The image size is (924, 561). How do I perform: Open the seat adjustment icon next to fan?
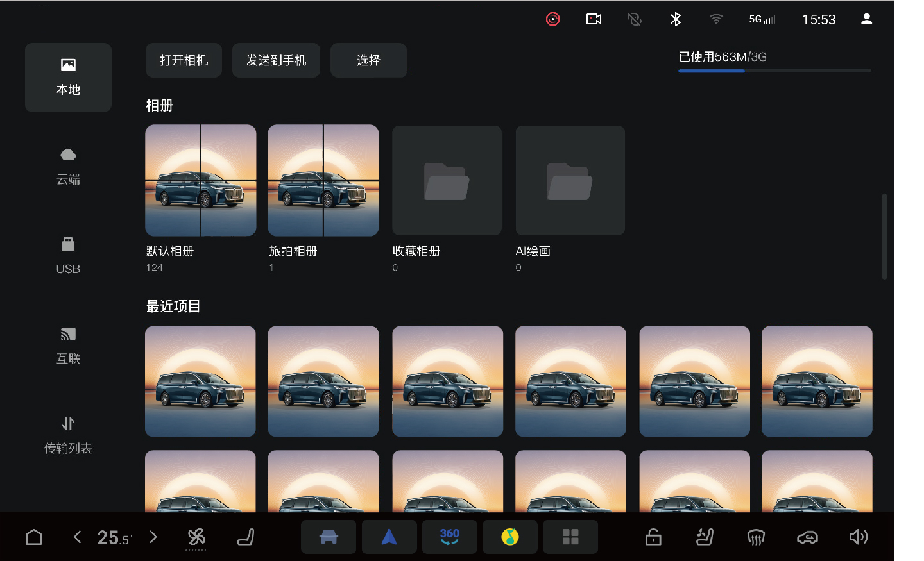(246, 537)
